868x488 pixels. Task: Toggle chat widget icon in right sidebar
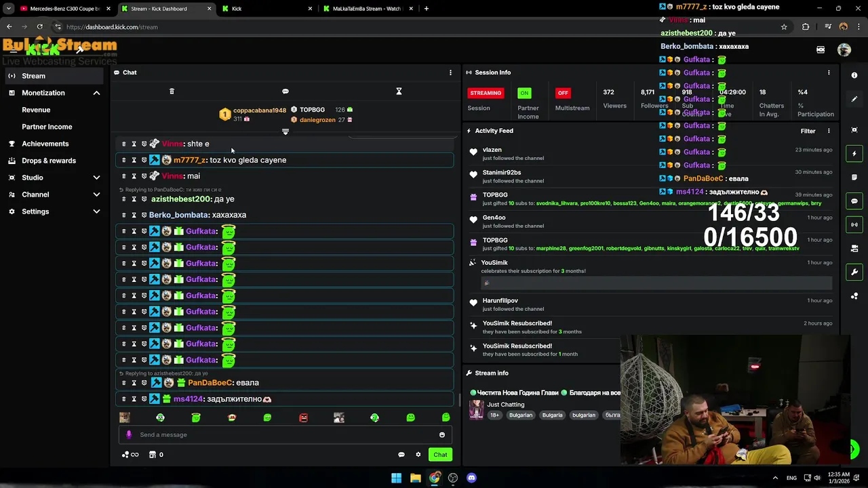(854, 201)
